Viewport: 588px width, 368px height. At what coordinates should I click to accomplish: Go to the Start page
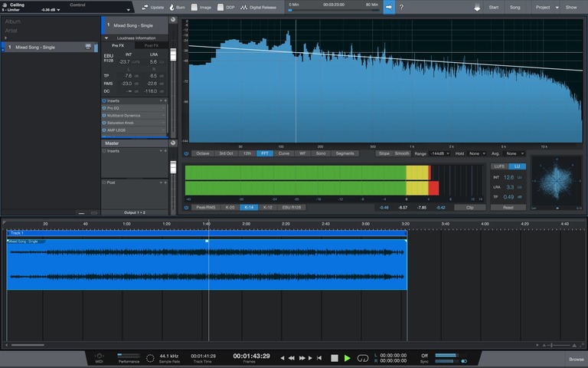point(494,7)
